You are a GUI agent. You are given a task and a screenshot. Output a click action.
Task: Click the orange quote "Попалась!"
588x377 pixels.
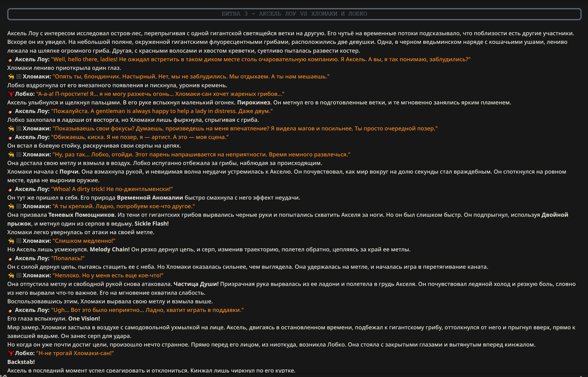coord(68,258)
